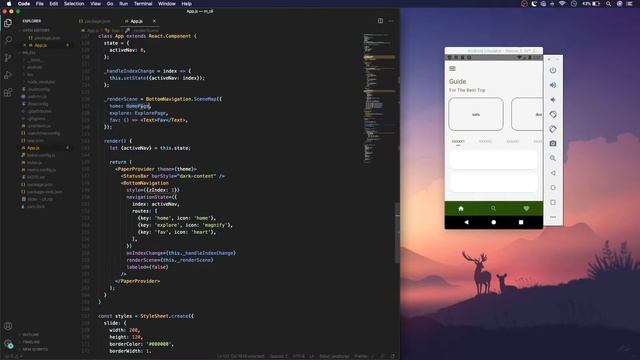
Task: Open the macOS Control Center icon
Action: pos(629,4)
